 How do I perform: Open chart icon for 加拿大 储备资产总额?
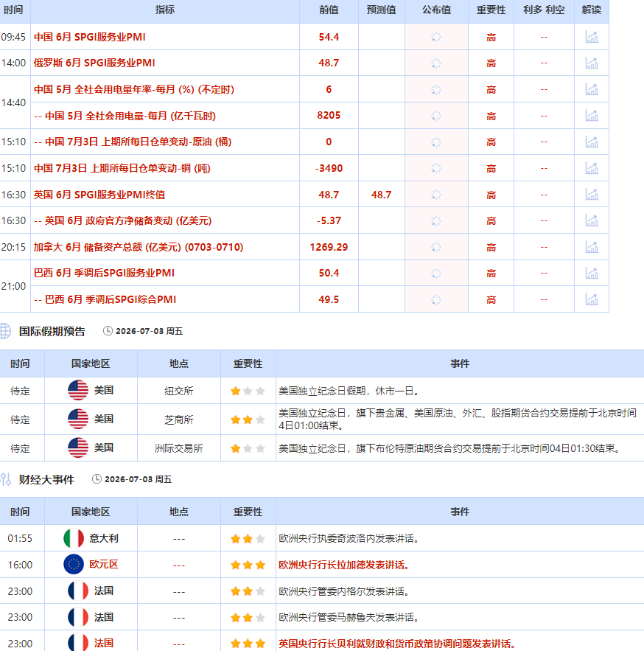591,247
